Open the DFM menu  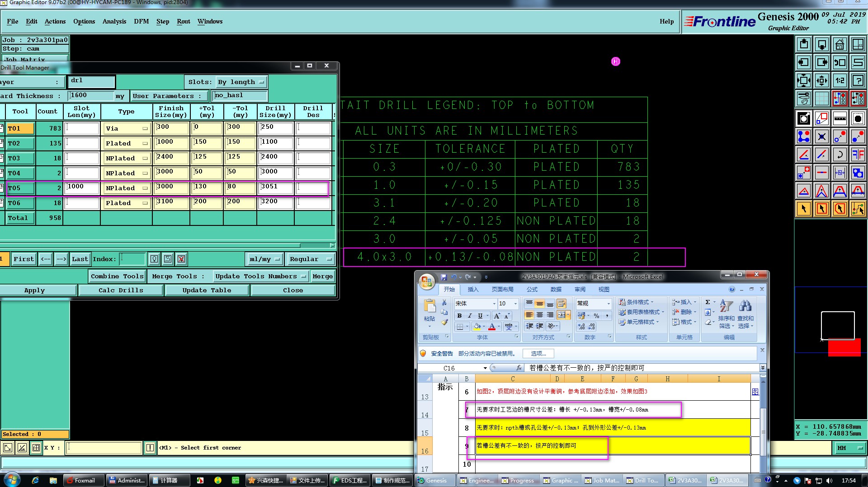click(x=141, y=21)
